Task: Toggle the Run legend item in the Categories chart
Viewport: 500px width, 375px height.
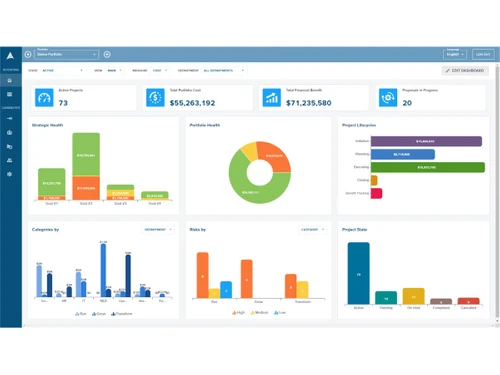Action: coord(81,314)
